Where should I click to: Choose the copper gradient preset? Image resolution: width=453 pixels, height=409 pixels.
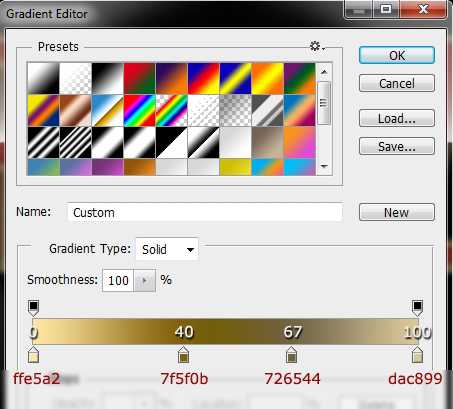pyautogui.click(x=75, y=110)
